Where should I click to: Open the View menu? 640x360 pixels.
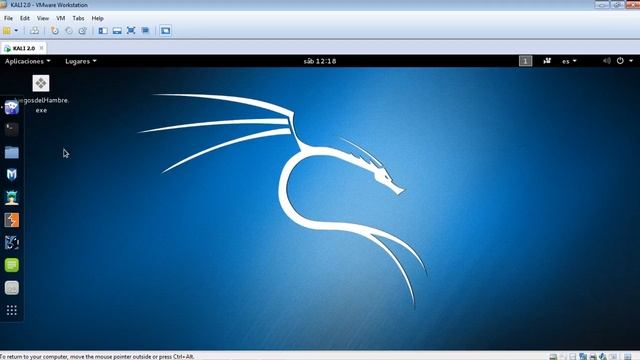coord(43,18)
